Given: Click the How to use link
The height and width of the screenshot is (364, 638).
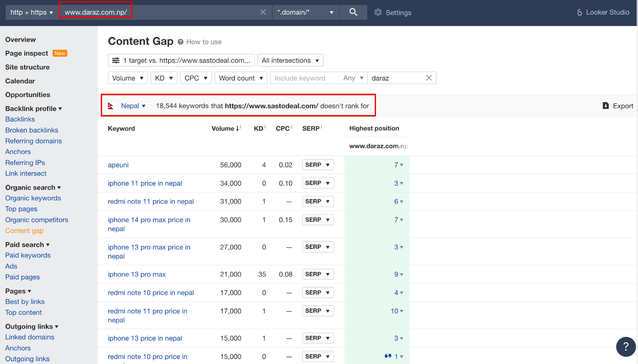Looking at the screenshot, I should coord(204,42).
